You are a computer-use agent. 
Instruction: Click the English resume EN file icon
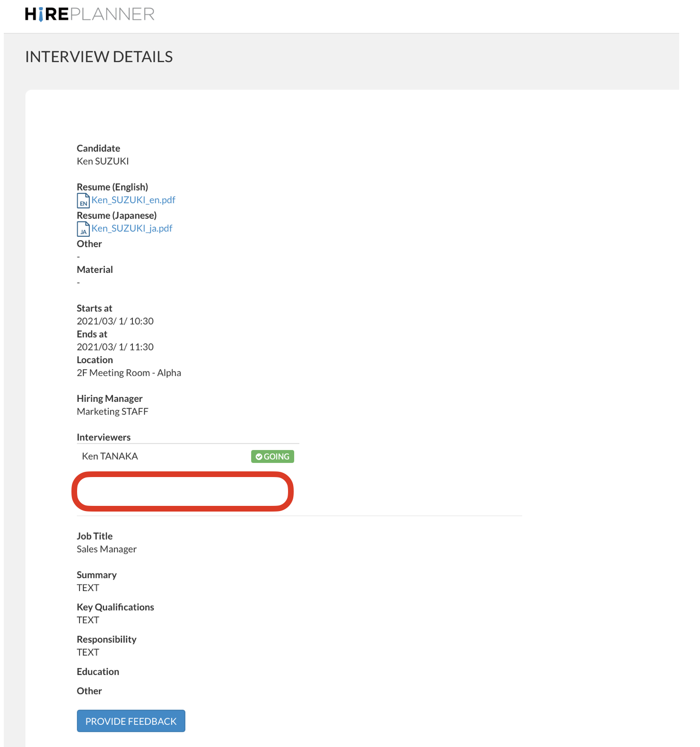click(x=83, y=200)
